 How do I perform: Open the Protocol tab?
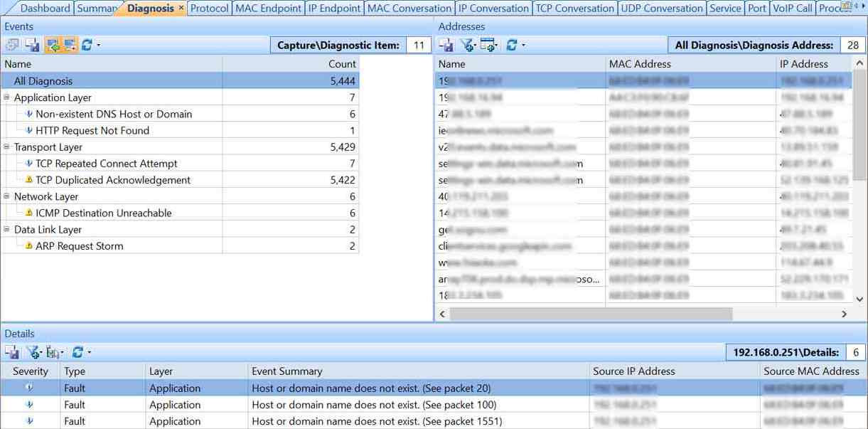(x=209, y=9)
